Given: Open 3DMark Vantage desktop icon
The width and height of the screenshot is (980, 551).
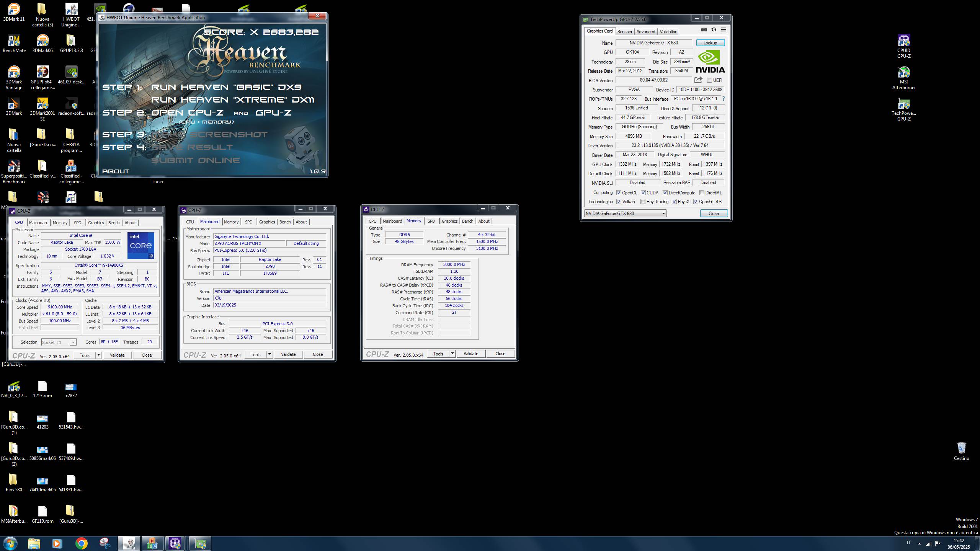Looking at the screenshot, I should click(x=14, y=78).
